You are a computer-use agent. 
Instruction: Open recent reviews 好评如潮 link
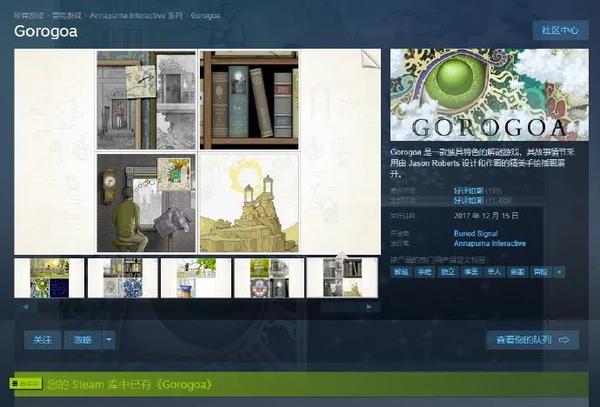[468, 190]
